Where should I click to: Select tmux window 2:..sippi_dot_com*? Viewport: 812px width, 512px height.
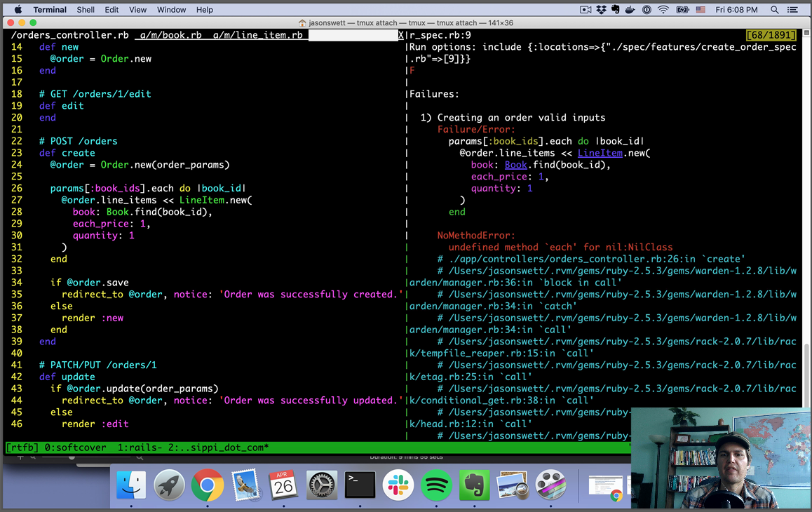click(x=219, y=447)
